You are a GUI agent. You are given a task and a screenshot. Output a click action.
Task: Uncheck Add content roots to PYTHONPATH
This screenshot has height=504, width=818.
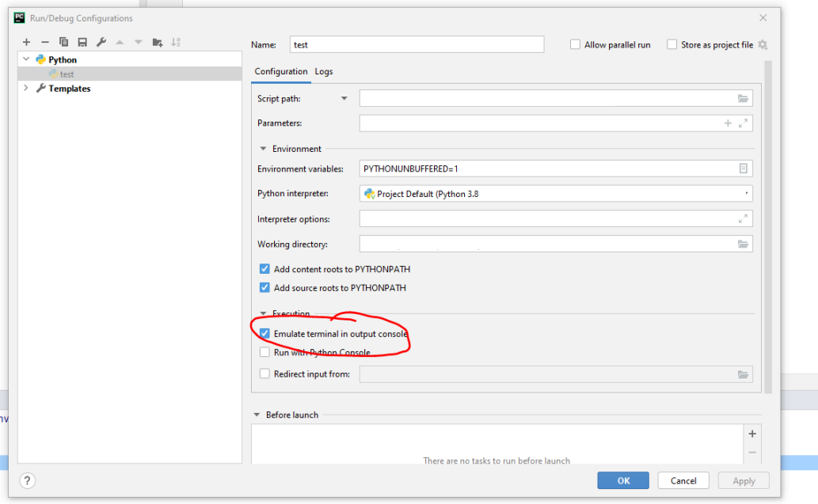click(264, 269)
